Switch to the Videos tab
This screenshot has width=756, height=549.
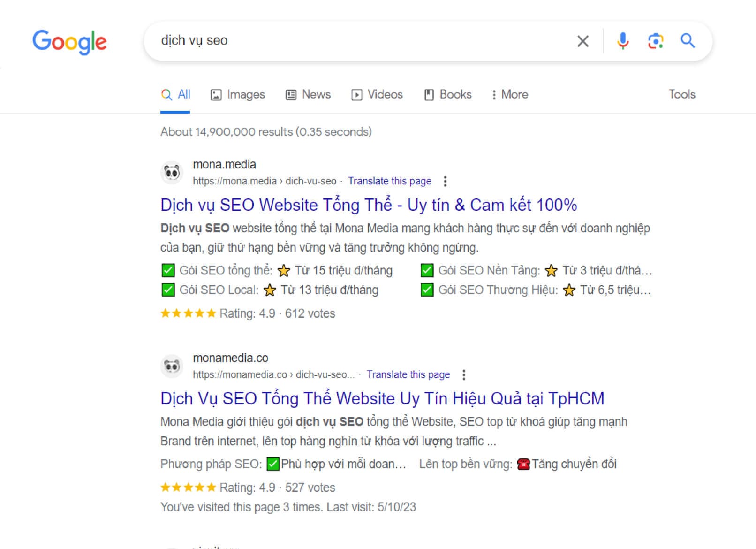(377, 95)
